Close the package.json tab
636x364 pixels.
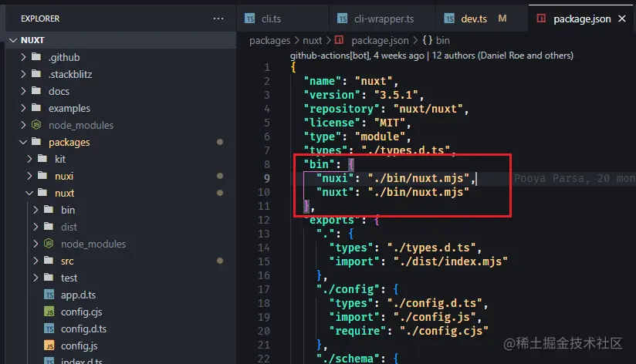pyautogui.click(x=622, y=19)
